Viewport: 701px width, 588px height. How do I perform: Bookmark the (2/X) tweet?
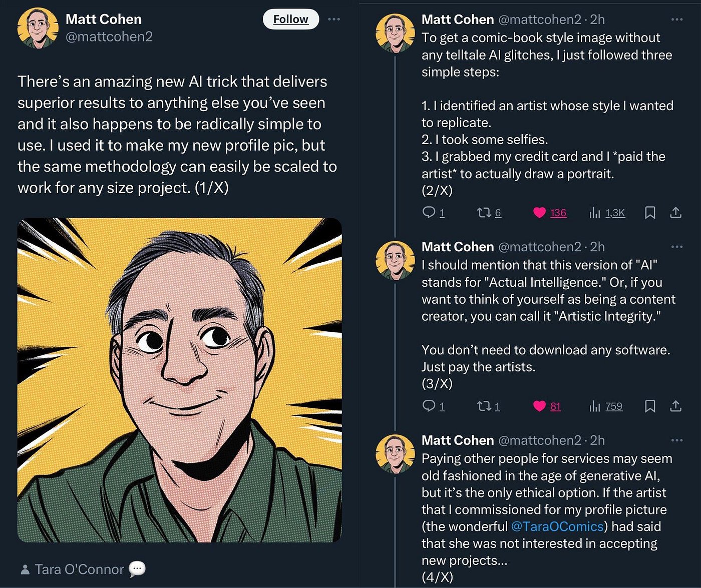650,213
